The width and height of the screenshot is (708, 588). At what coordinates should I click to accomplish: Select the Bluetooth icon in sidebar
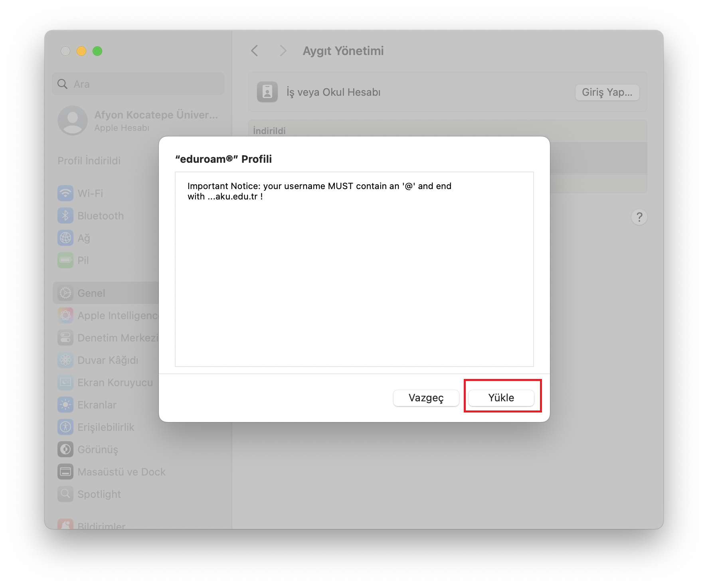pyautogui.click(x=65, y=216)
